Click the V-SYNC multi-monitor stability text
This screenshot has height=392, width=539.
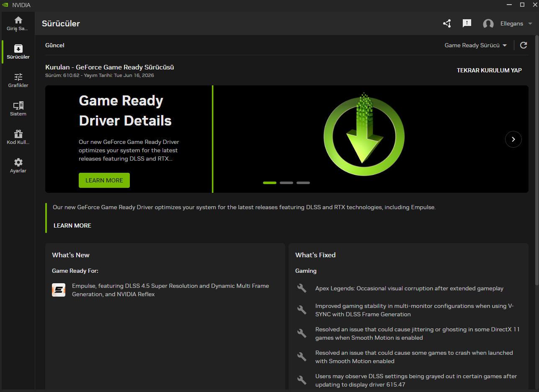coord(415,310)
